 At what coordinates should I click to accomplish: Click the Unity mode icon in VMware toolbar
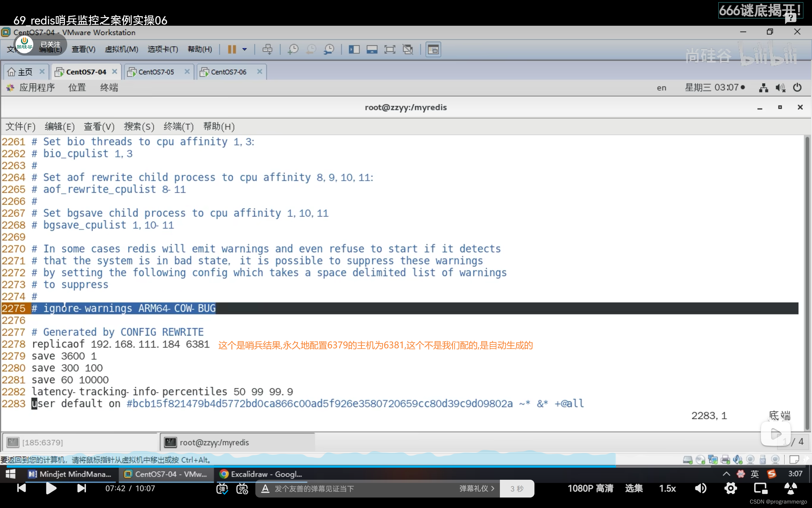[x=408, y=50]
